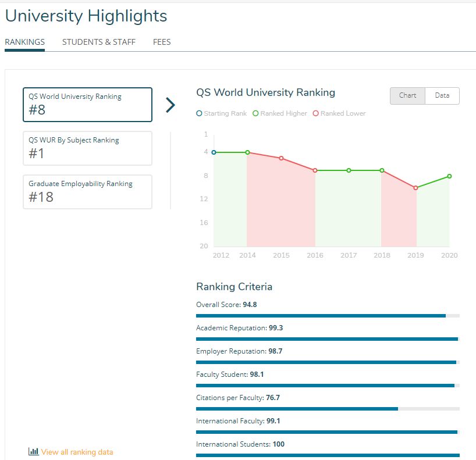476x460 pixels.
Task: Click the Overall Score: 94.8 label
Action: point(226,305)
